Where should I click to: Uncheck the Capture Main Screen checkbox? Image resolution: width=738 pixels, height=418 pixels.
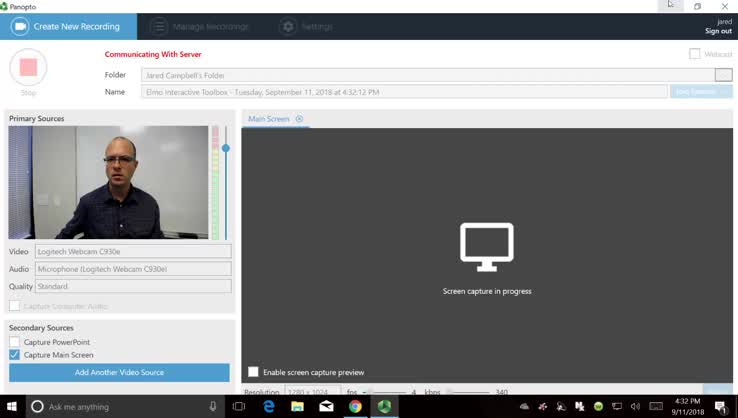[x=15, y=355]
